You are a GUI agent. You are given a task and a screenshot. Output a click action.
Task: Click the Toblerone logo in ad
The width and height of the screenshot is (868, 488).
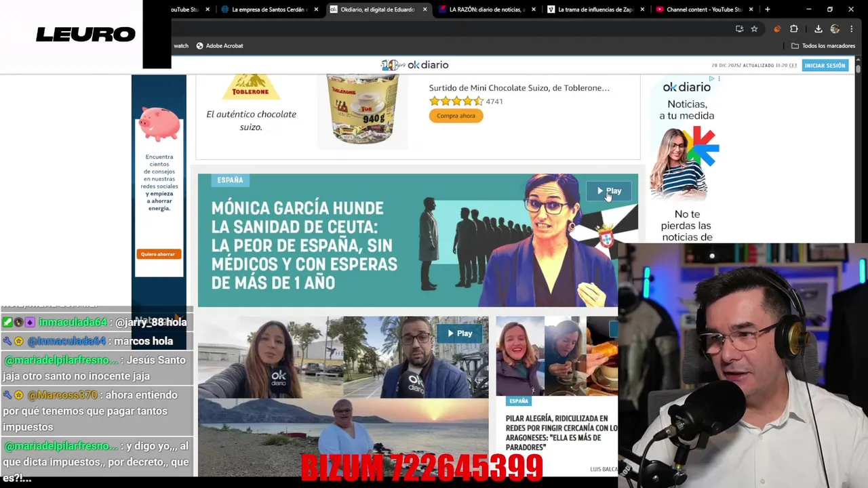pos(251,87)
